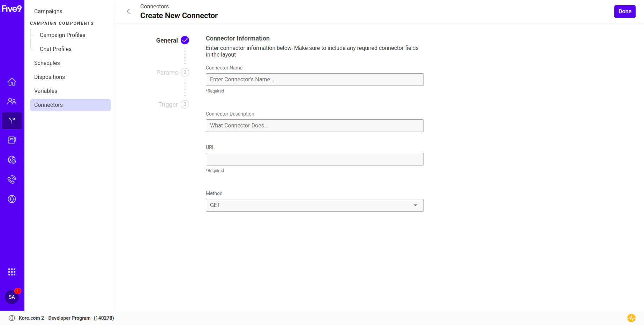Open the SA user avatar with notification badge
This screenshot has height=325, width=644.
coord(12,297)
